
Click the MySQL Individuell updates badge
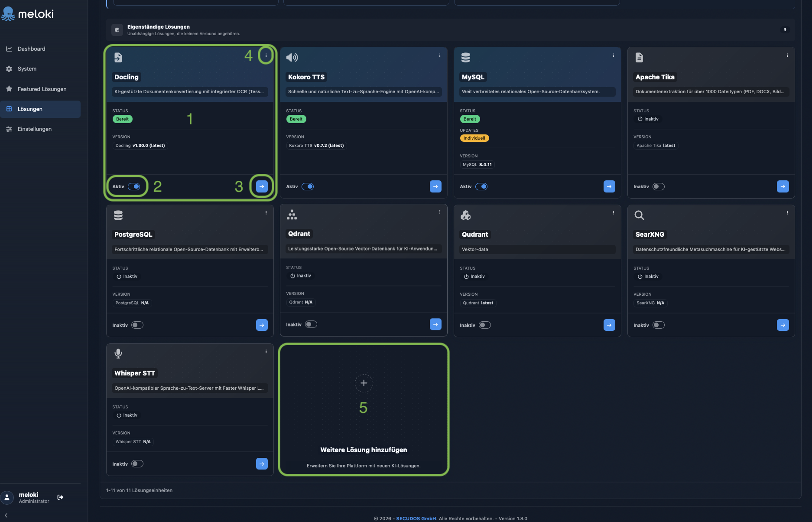474,138
